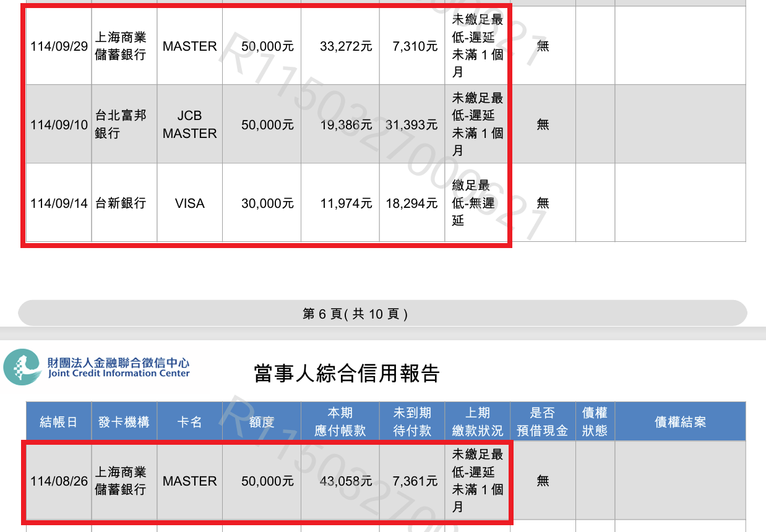Select the 無 cash advance cell in 114/08/26 row
The height and width of the screenshot is (532, 766).
[543, 481]
